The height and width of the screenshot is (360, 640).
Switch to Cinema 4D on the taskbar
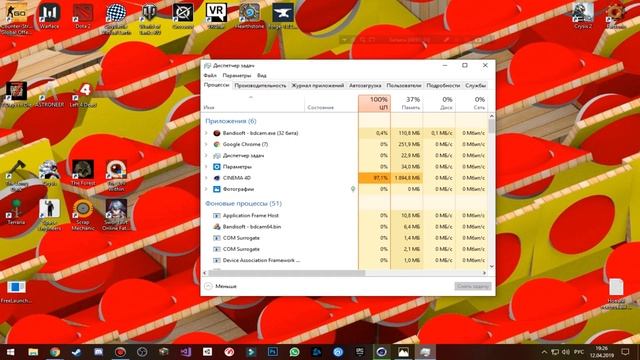click(381, 352)
